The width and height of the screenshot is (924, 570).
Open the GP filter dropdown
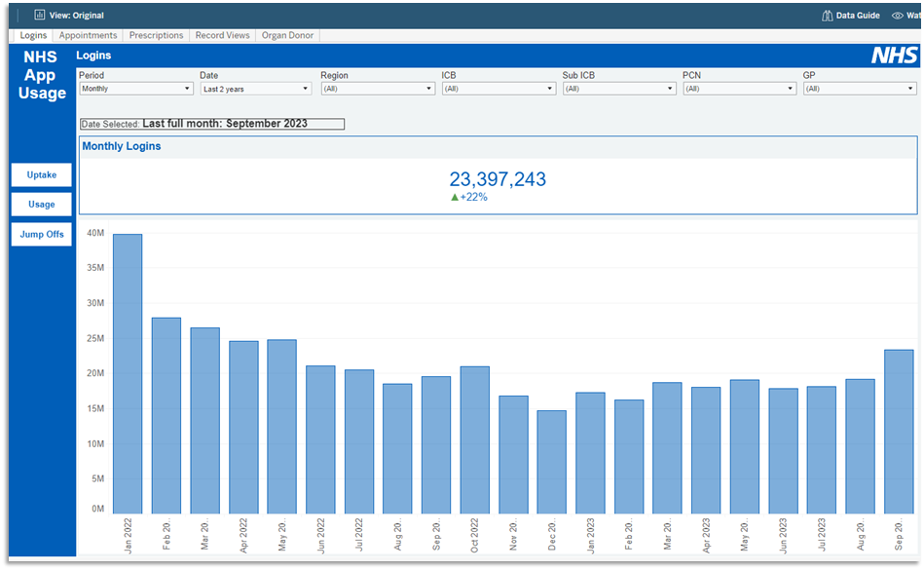tap(860, 89)
